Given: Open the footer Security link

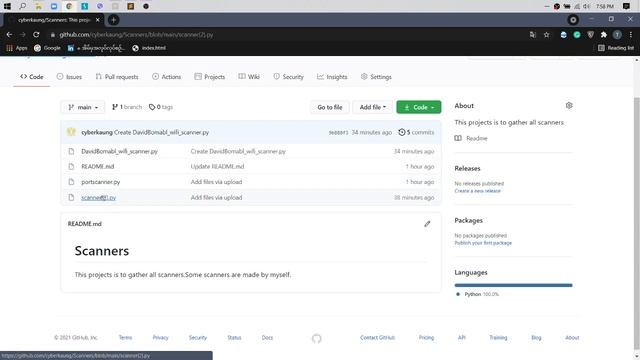Looking at the screenshot, I should click(198, 338).
